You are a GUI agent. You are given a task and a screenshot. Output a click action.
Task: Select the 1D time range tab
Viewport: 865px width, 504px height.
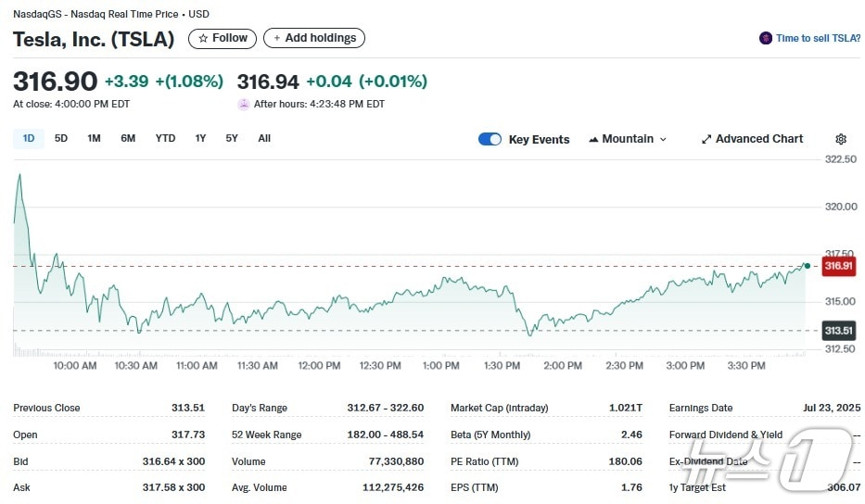pos(29,138)
